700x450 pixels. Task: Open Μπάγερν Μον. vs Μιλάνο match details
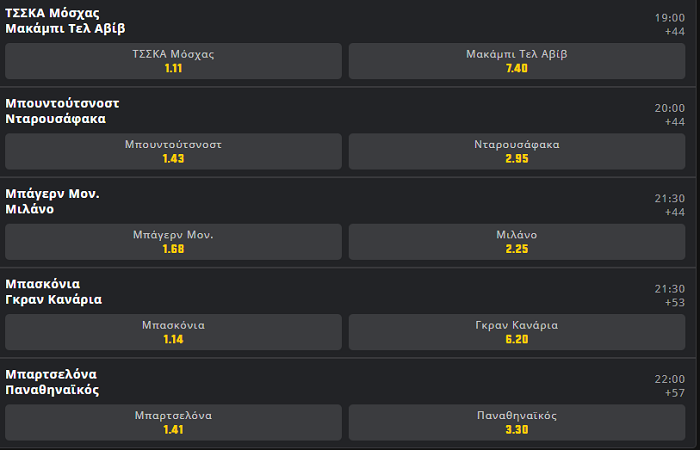coord(52,201)
